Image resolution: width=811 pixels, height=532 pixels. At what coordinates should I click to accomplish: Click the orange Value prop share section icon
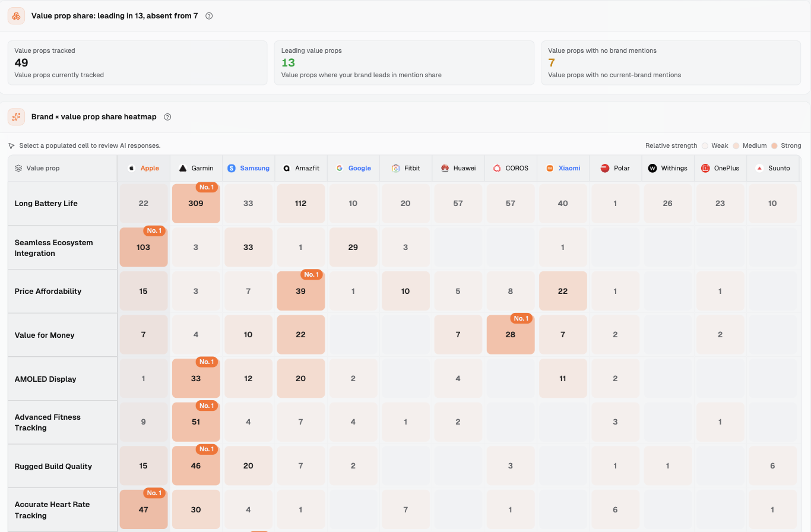pyautogui.click(x=17, y=16)
